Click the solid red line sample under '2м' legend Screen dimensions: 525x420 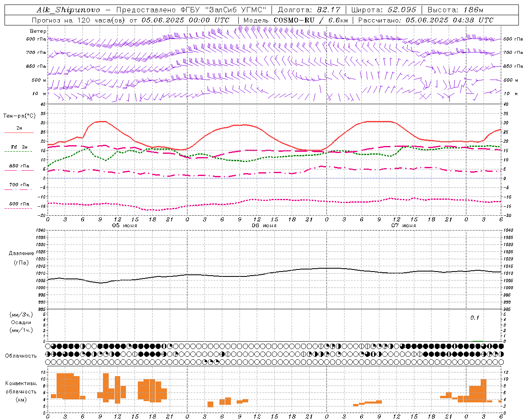click(19, 133)
